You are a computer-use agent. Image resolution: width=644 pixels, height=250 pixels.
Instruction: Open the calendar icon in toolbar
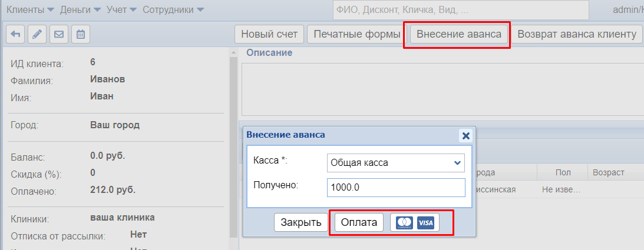(x=81, y=34)
